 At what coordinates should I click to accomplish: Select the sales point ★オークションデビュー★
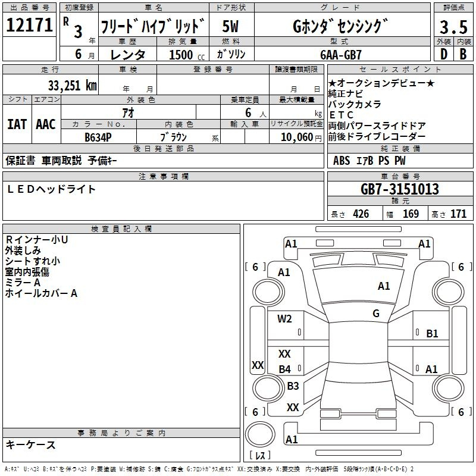[x=381, y=83]
